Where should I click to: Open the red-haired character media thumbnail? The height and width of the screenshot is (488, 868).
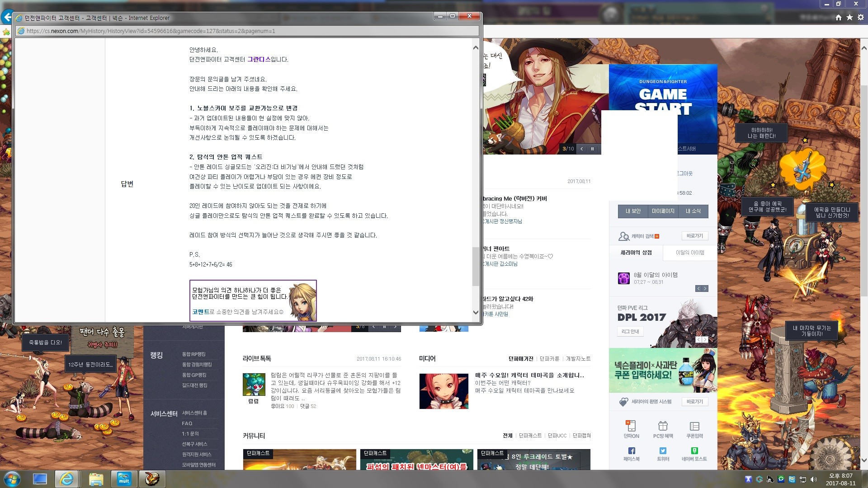pyautogui.click(x=443, y=391)
